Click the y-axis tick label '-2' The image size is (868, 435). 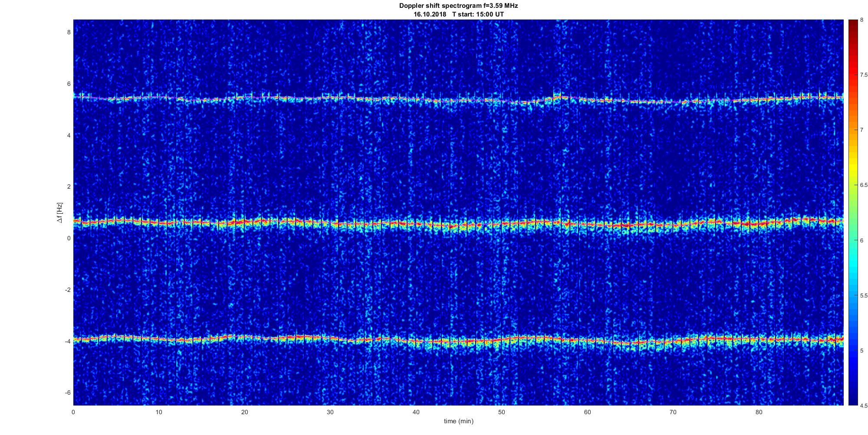click(x=67, y=290)
